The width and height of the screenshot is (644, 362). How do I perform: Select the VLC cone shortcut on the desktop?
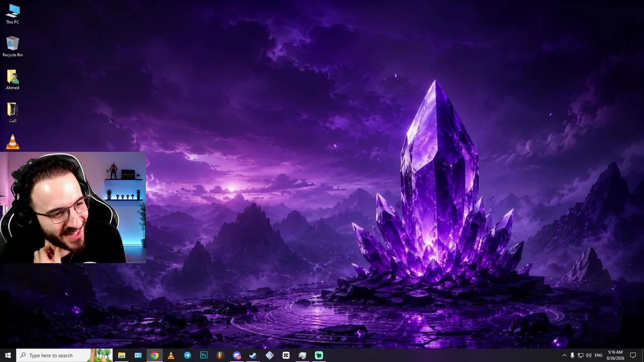point(13,142)
